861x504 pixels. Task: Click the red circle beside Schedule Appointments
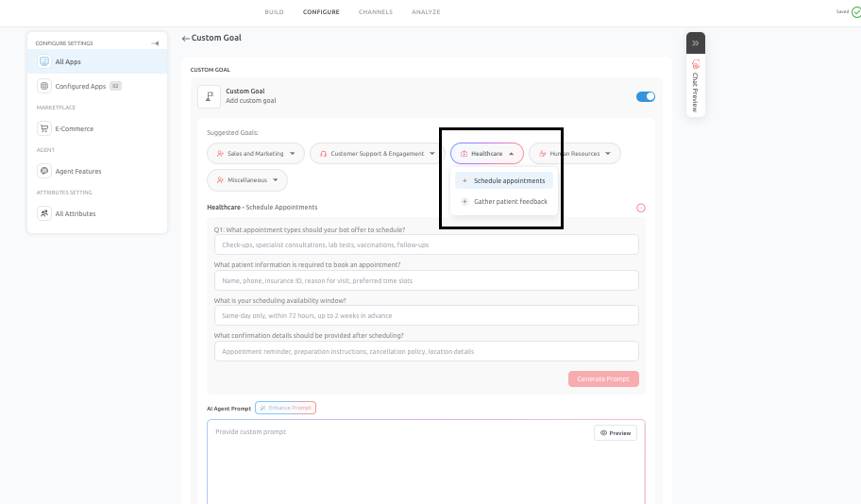641,208
